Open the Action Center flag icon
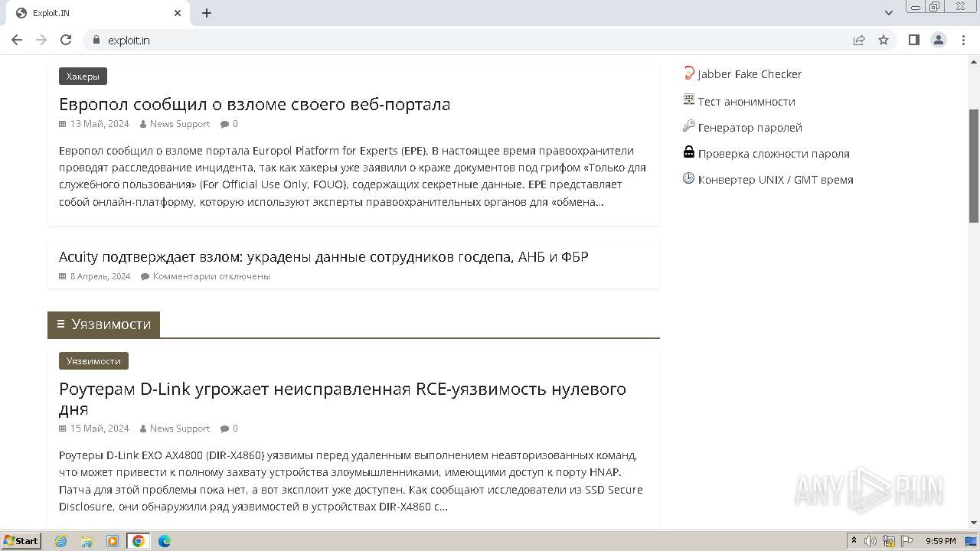 tap(907, 541)
